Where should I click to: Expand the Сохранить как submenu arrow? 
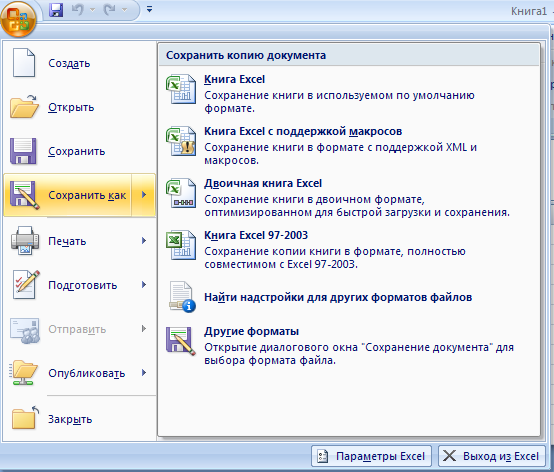144,195
